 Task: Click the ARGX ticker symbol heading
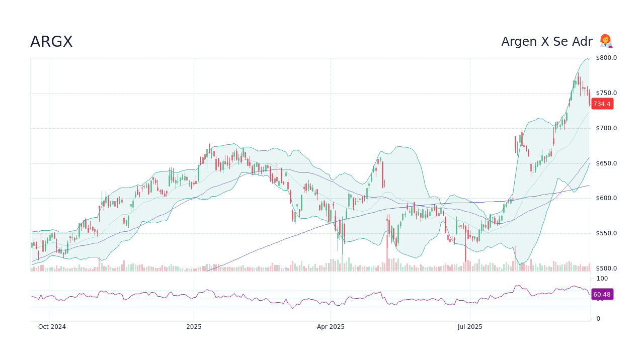(51, 42)
